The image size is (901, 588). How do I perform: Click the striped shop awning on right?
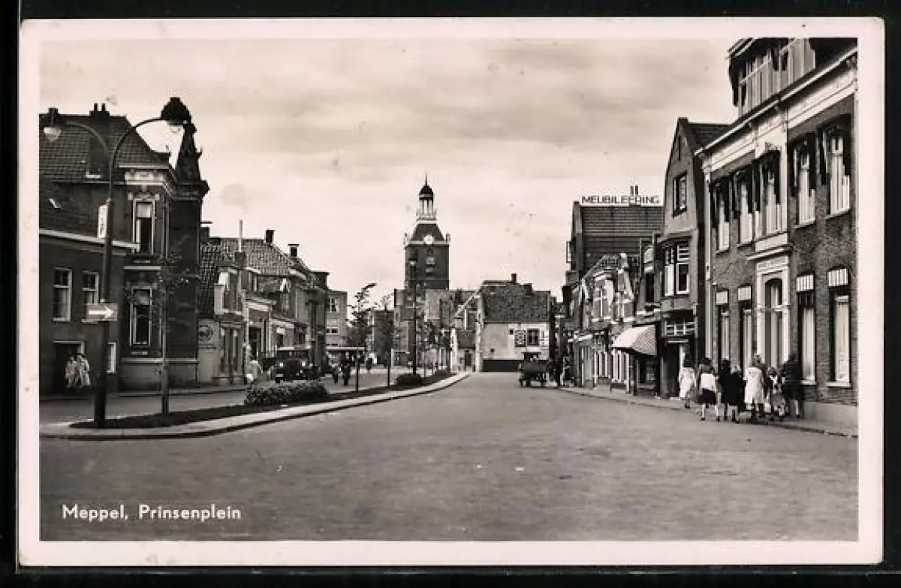(636, 340)
